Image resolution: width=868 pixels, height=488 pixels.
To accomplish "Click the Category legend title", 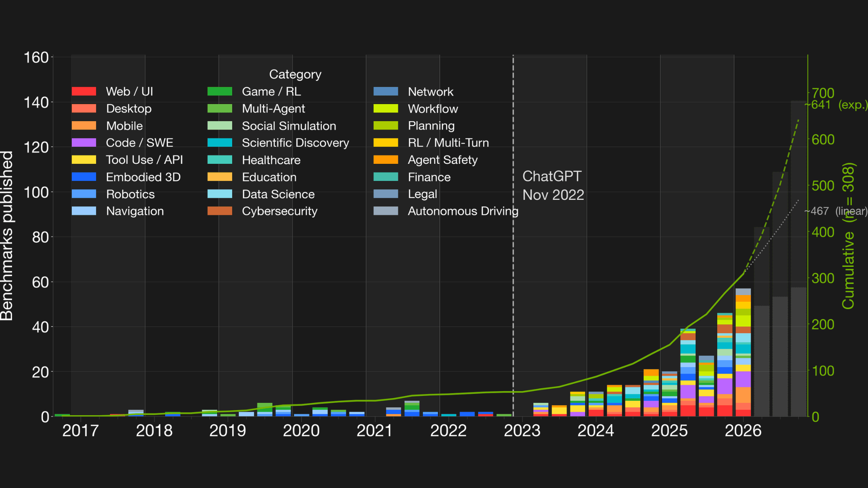I will click(295, 74).
